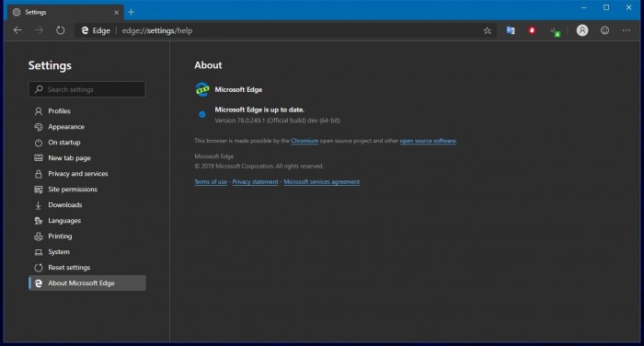Open the Privacy statement link
The height and width of the screenshot is (346, 644).
[x=255, y=181]
